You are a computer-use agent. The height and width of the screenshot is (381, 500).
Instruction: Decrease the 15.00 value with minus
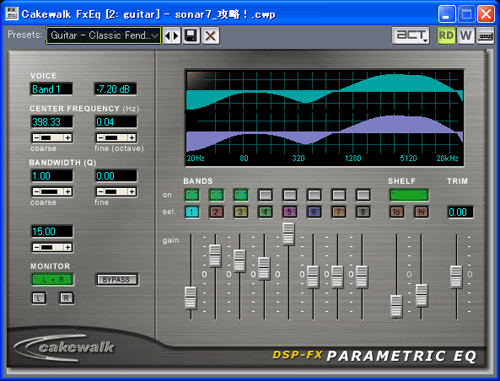point(36,247)
